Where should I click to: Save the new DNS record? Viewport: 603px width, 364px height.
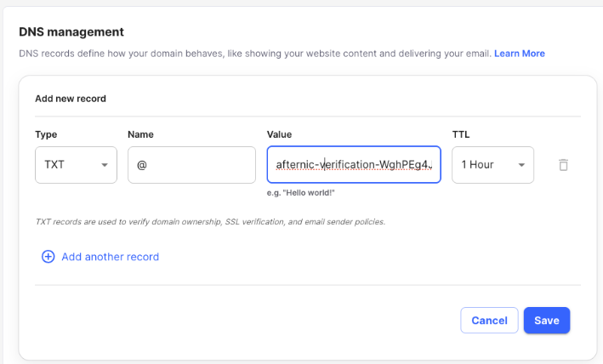coord(547,321)
